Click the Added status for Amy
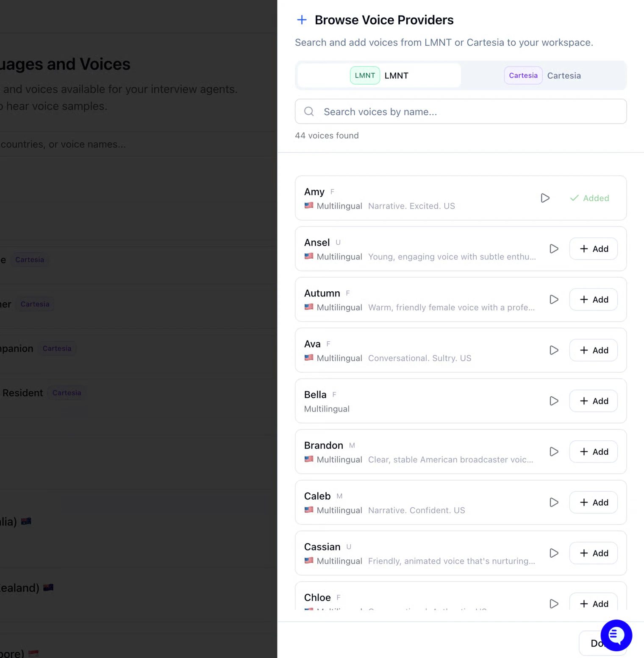 (589, 198)
